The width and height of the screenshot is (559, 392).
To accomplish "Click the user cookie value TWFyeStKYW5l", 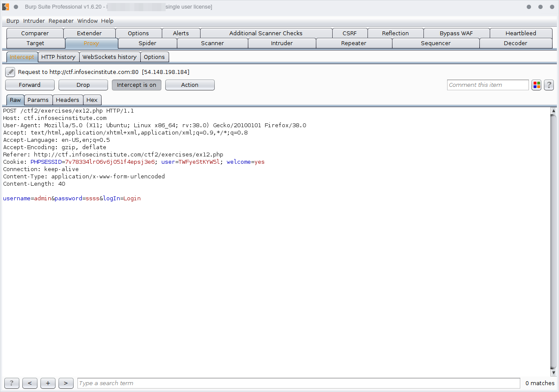I will (199, 162).
